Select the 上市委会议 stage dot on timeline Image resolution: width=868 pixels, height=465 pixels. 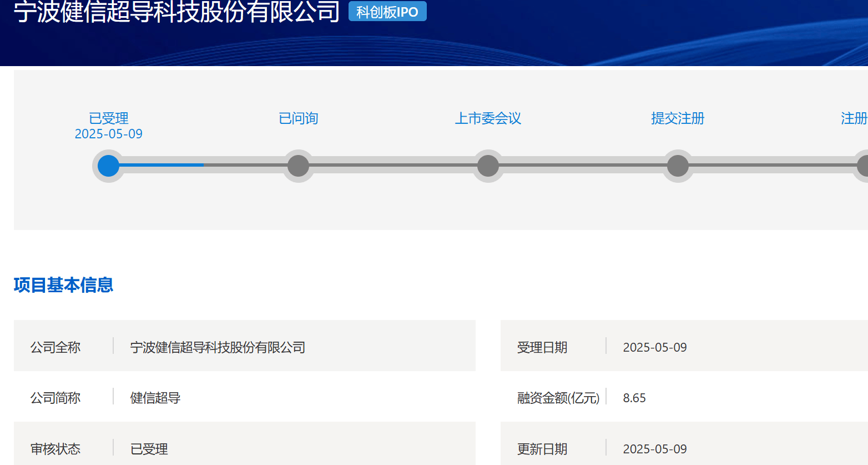(488, 166)
